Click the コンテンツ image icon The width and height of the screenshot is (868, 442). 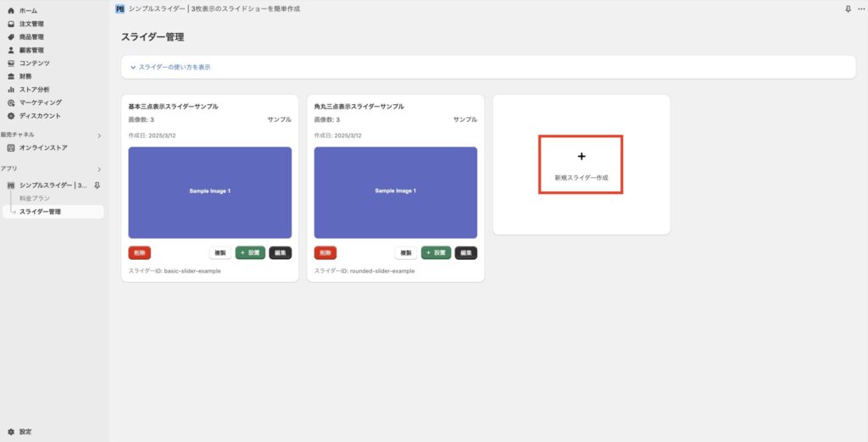(10, 64)
